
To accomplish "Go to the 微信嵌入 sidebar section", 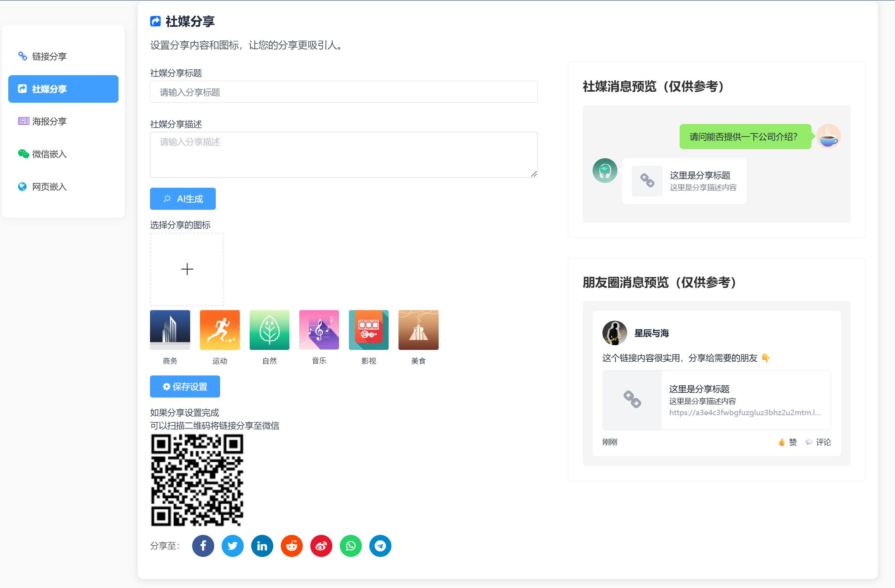I will coord(49,154).
